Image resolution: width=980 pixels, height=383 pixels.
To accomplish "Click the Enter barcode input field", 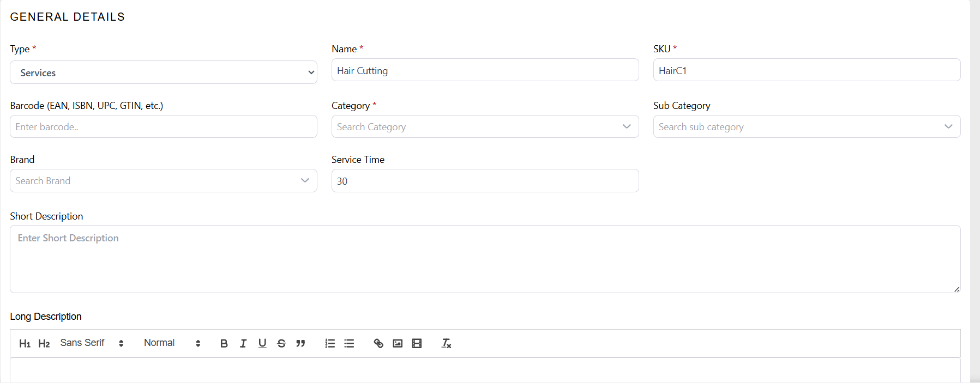I will (163, 126).
